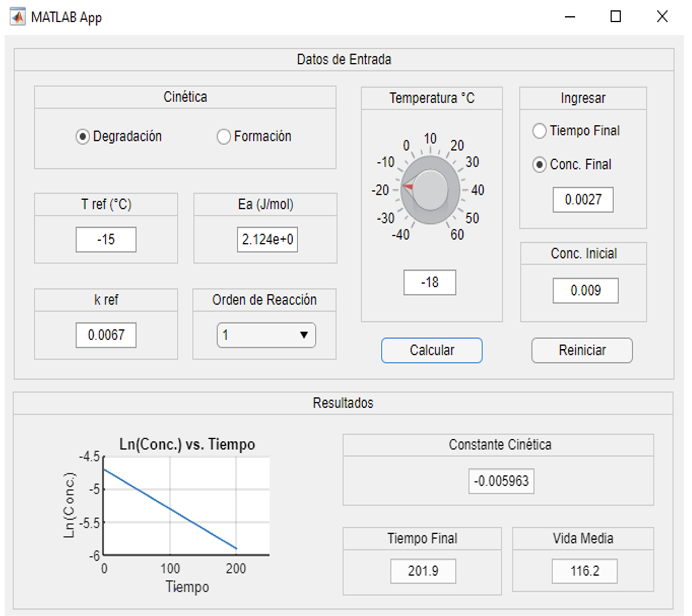Click the temperature value field below knob
The height and width of the screenshot is (616, 692).
point(430,283)
